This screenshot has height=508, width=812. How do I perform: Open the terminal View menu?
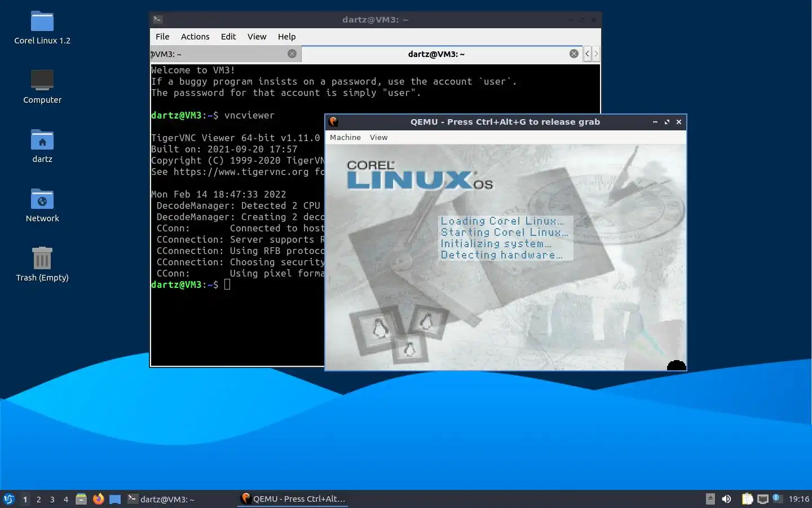pos(257,36)
